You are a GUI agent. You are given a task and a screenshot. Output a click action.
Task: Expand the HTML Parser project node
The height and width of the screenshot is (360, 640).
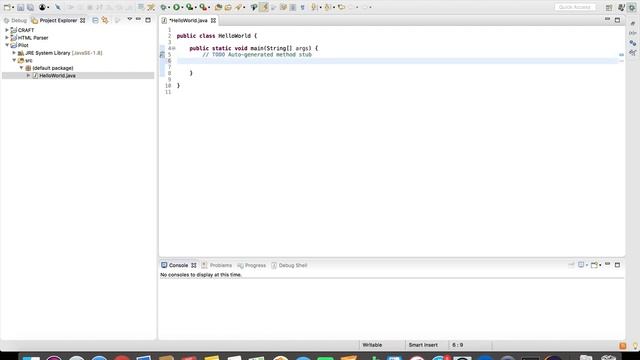click(x=7, y=38)
